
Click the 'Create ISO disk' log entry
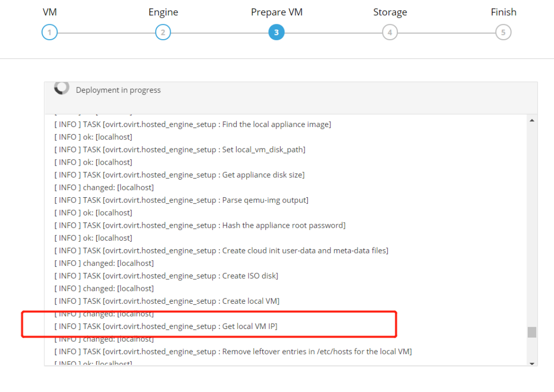point(166,276)
